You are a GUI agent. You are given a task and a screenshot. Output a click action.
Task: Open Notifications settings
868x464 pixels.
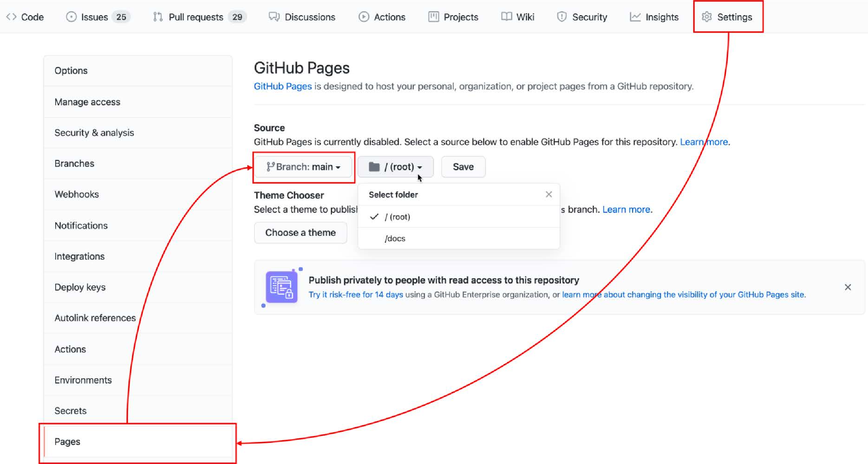tap(138, 225)
